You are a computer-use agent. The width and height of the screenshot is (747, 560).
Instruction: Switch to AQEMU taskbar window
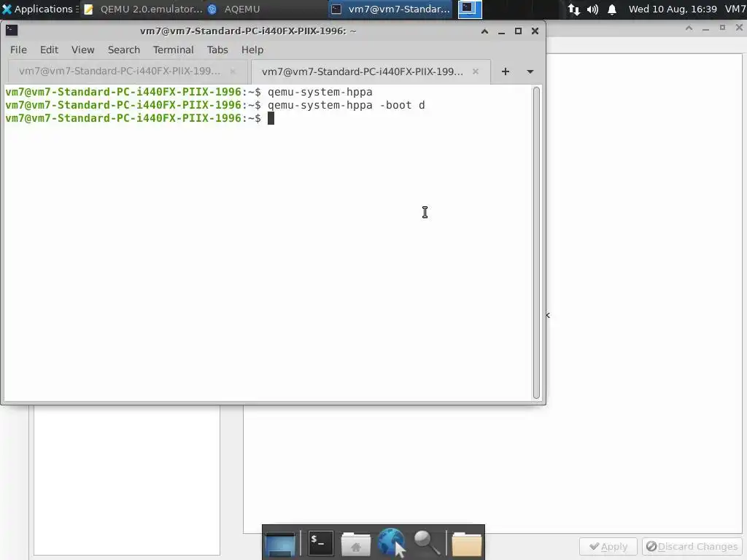[234, 9]
